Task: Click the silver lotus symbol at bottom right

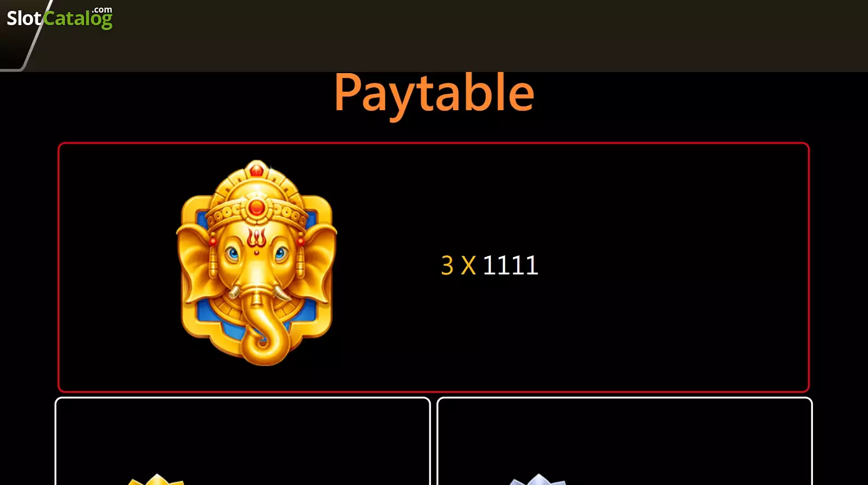Action: [538, 480]
